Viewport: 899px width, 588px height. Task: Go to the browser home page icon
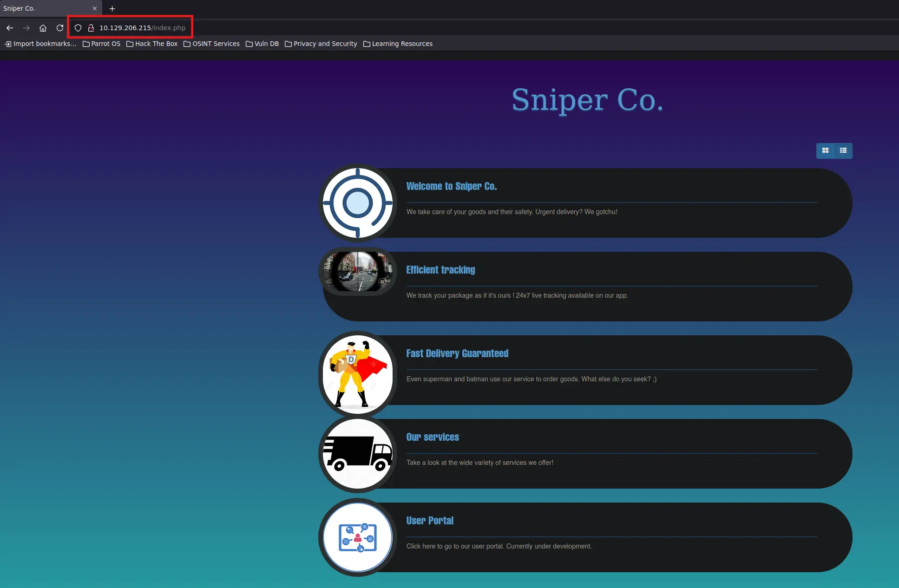coord(43,28)
